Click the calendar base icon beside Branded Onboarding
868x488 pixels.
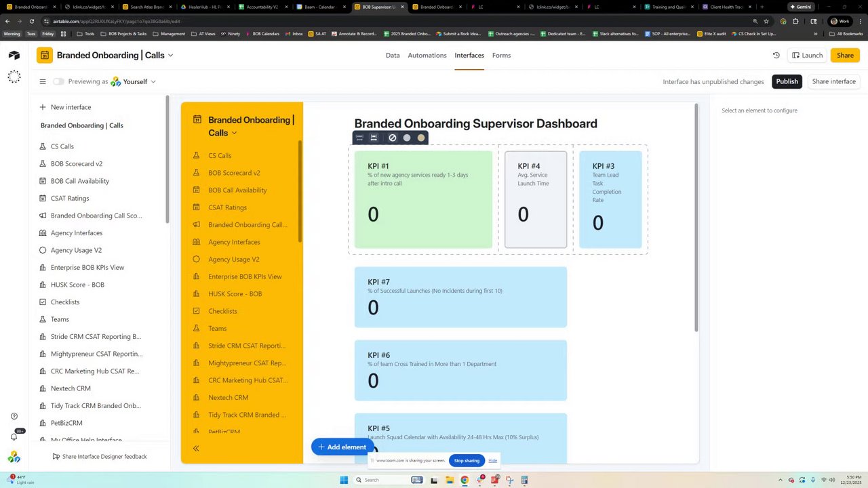45,55
